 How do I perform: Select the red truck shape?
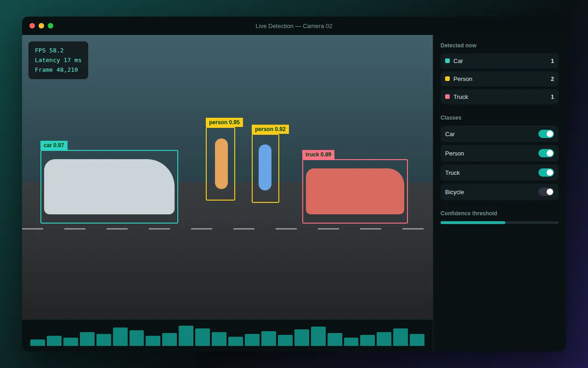coord(355,191)
